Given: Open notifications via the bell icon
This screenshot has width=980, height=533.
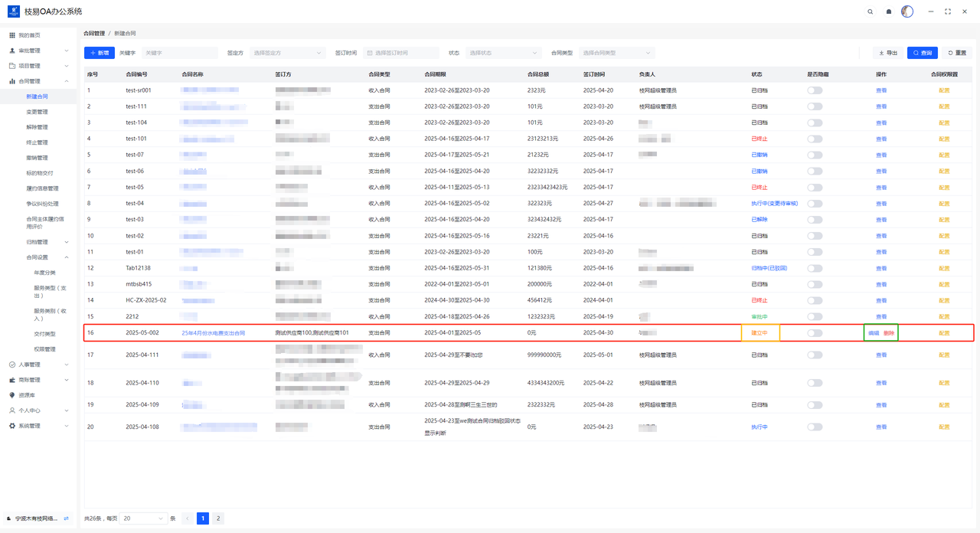Looking at the screenshot, I should pyautogui.click(x=889, y=11).
